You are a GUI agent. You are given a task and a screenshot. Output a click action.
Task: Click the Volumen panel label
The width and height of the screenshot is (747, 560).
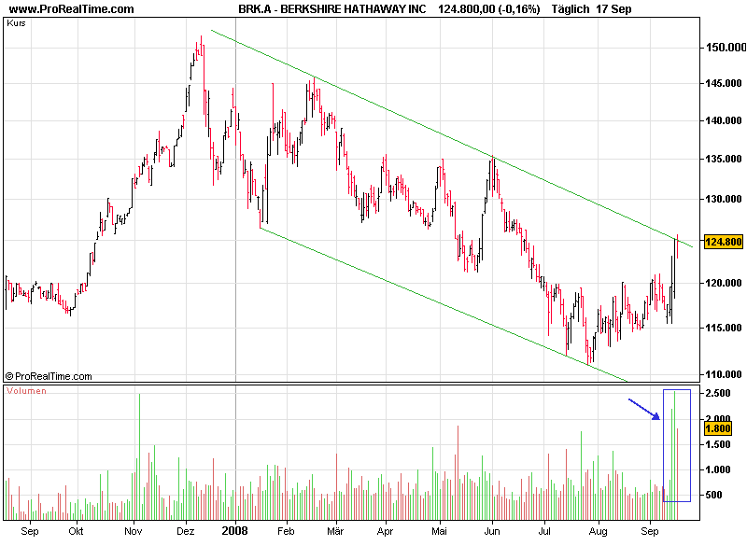pos(26,391)
